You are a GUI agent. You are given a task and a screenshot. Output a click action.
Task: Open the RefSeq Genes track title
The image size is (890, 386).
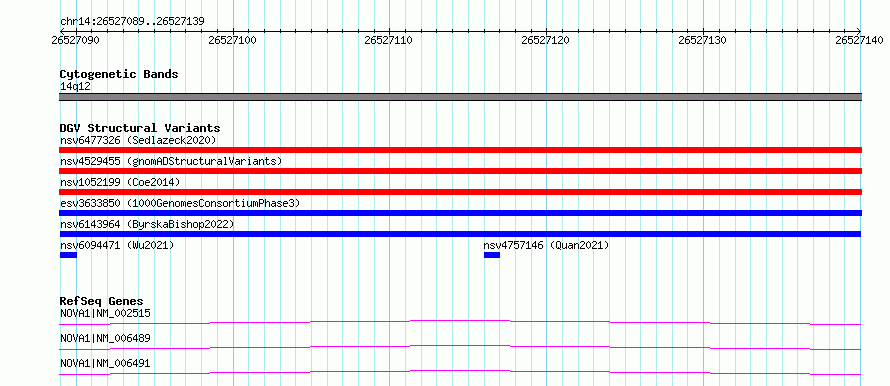click(x=102, y=301)
